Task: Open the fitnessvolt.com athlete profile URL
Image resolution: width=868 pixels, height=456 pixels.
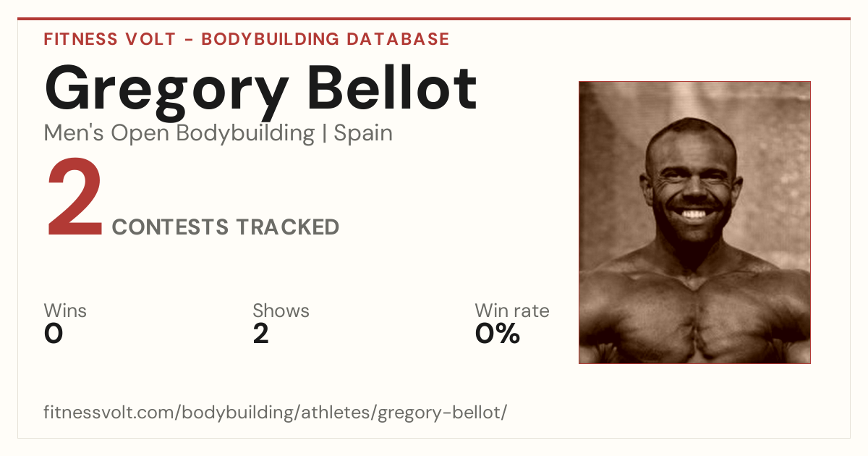Action: (x=276, y=413)
